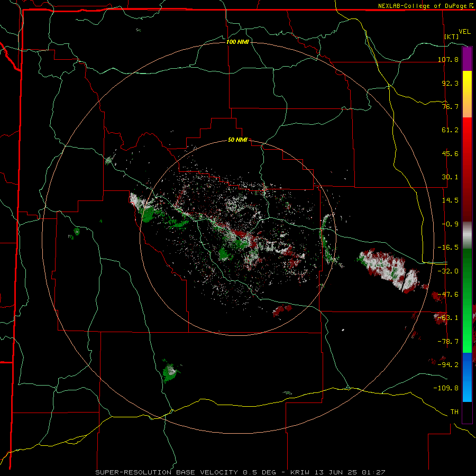476x476 pixels.
Task: Pick the purple segment of velocity scale
Action: (467, 59)
